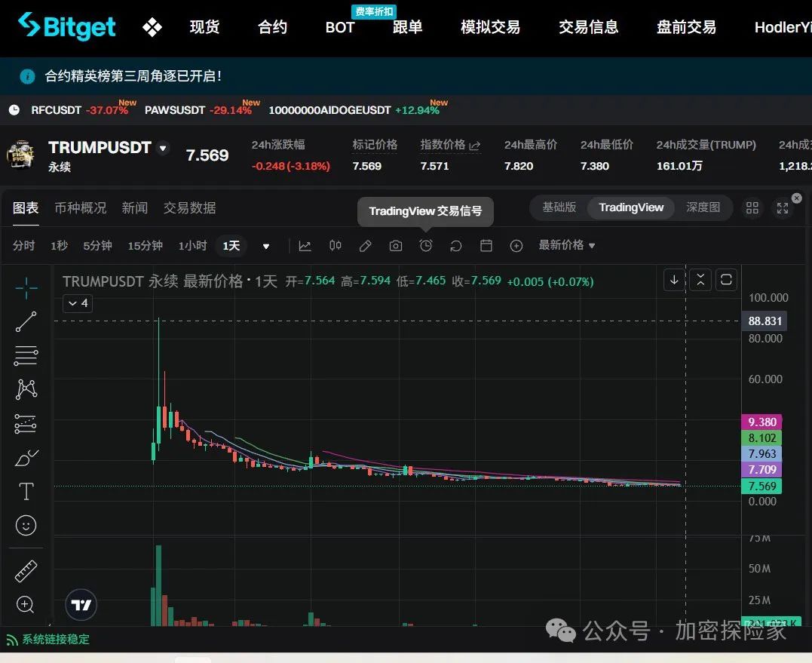Open the 模拟交易 menu
Viewport: 812px width, 663px height.
(490, 27)
